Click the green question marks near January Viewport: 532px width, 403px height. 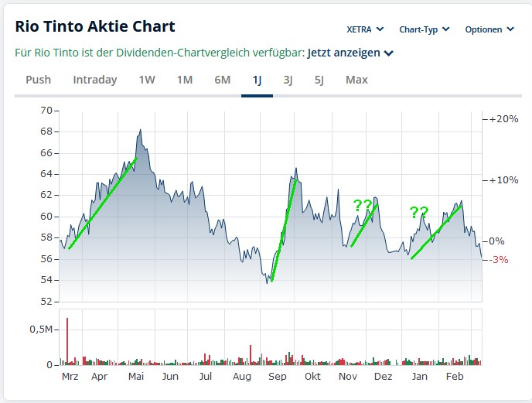coord(419,212)
